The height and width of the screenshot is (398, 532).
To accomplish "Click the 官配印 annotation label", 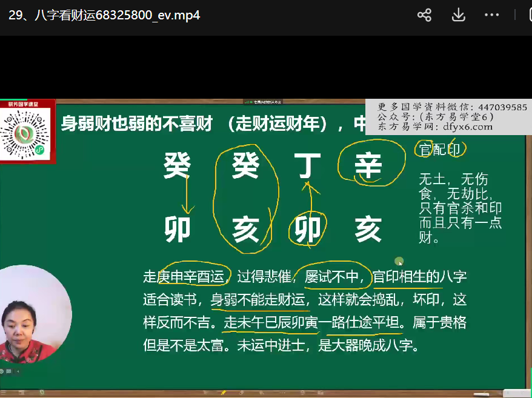I will [439, 150].
